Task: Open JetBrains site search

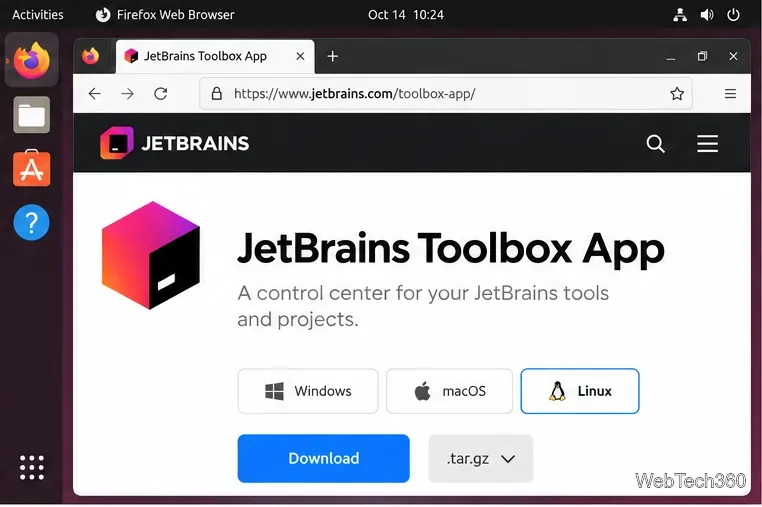Action: (x=655, y=143)
